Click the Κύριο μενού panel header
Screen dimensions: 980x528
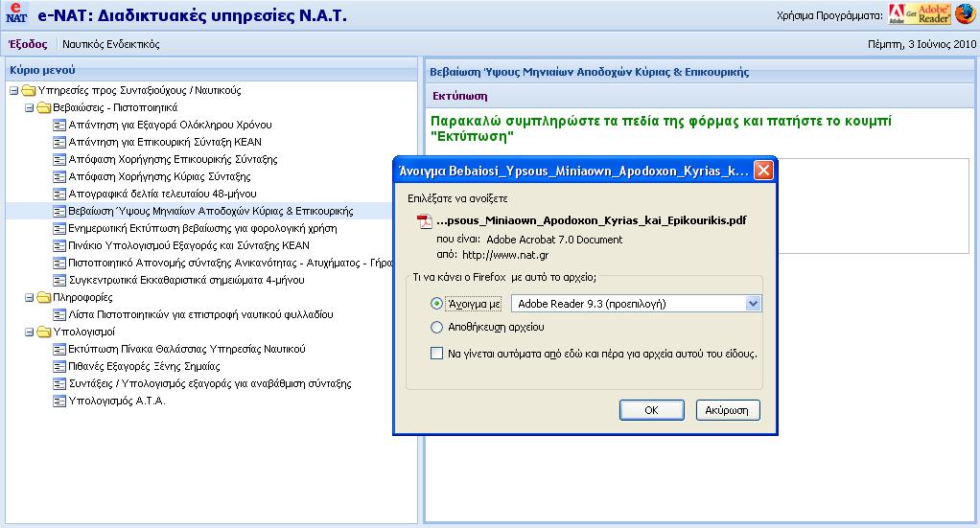click(211, 70)
